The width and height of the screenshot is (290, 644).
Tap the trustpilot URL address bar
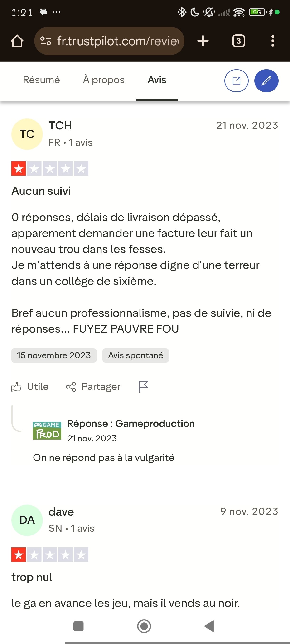pyautogui.click(x=118, y=41)
